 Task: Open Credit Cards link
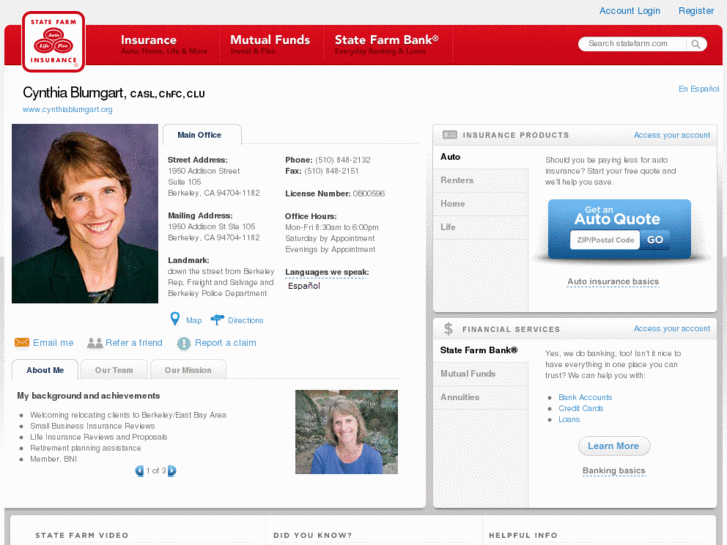point(580,409)
